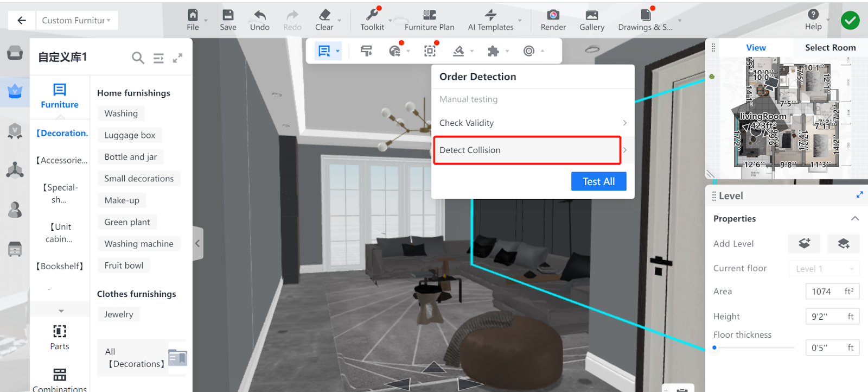Select the cabinet icon in left sidebar

coord(15,249)
